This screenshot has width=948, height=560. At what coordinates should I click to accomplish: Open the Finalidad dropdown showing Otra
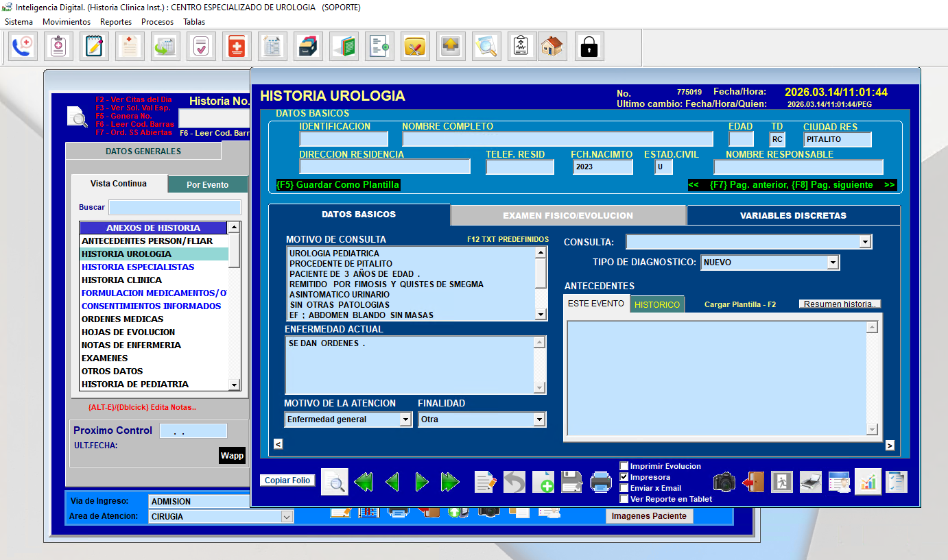(x=539, y=419)
